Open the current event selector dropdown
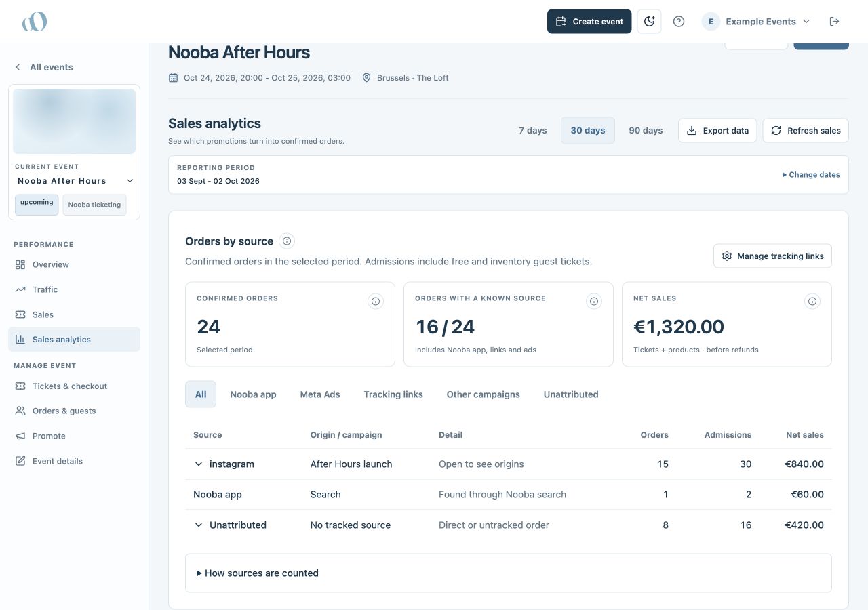Image resolution: width=868 pixels, height=610 pixels. pos(75,181)
